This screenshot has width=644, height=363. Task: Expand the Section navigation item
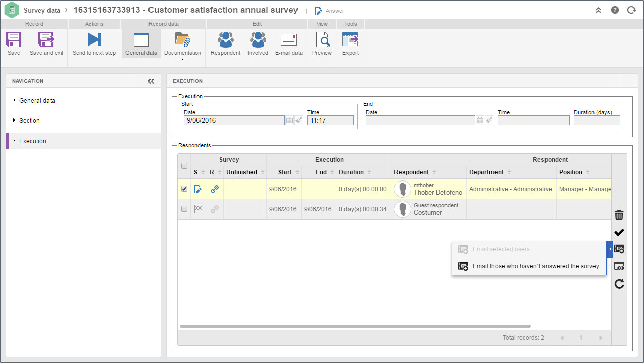14,120
